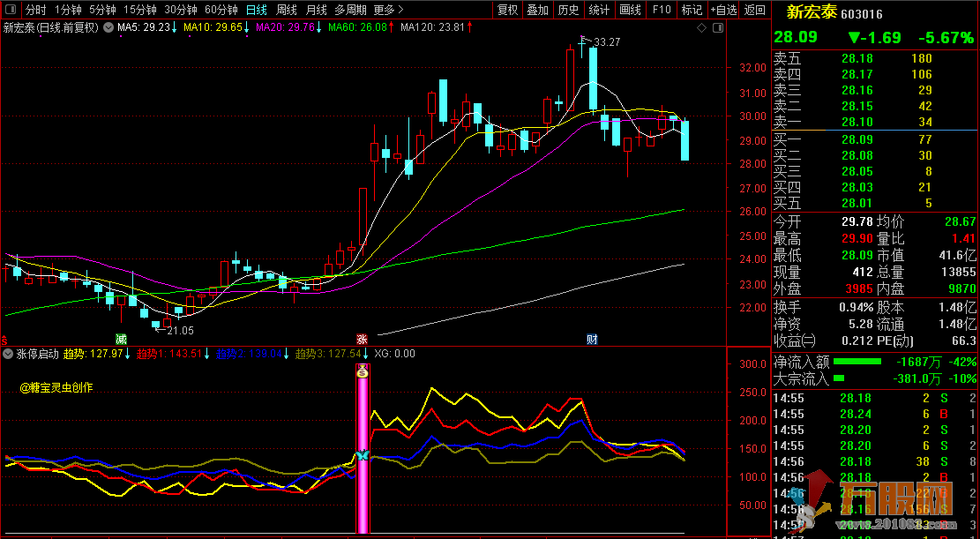Select the 5分钟 period
Viewport: 980px width, 539px height.
(x=102, y=10)
